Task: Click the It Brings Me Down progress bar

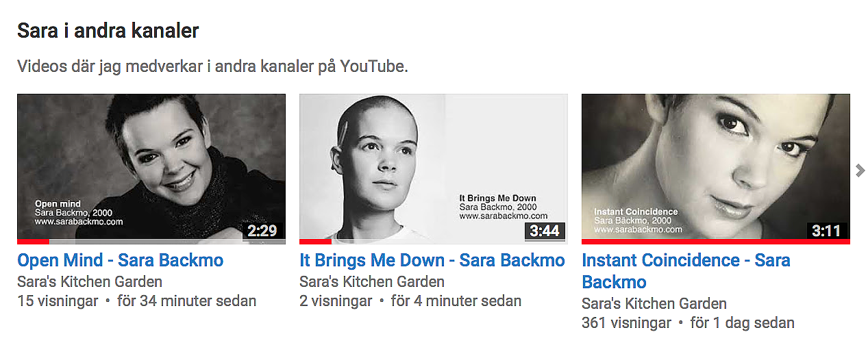Action: click(315, 242)
